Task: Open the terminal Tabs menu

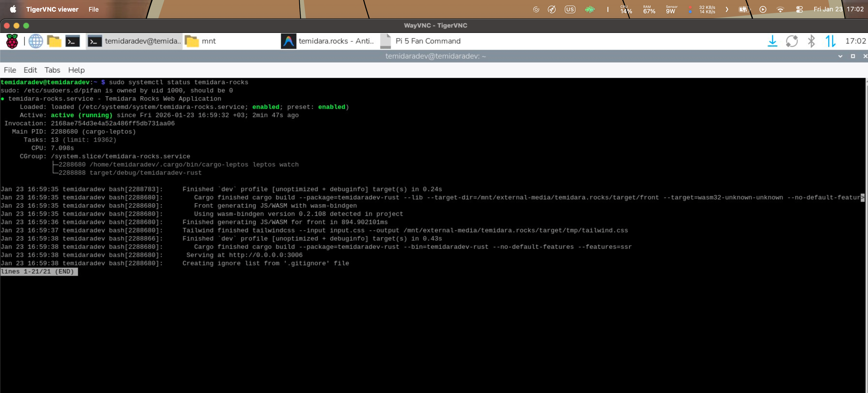Action: pyautogui.click(x=52, y=70)
